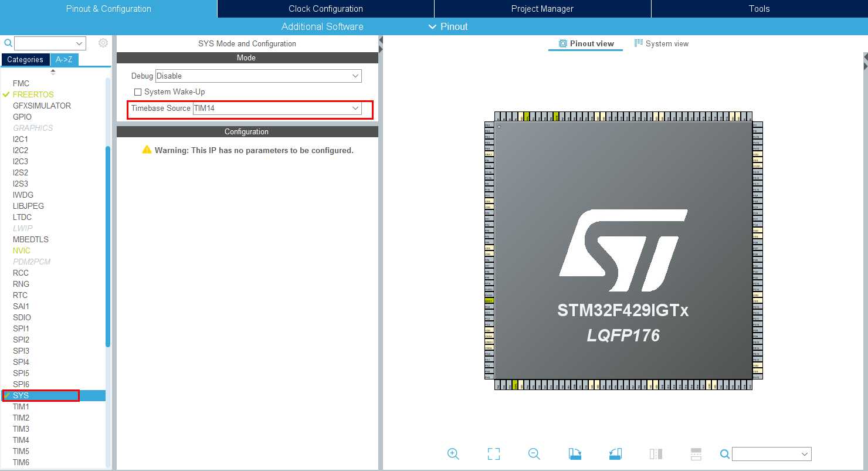
Task: Select LTDC in the peripheral list
Action: [x=22, y=217]
